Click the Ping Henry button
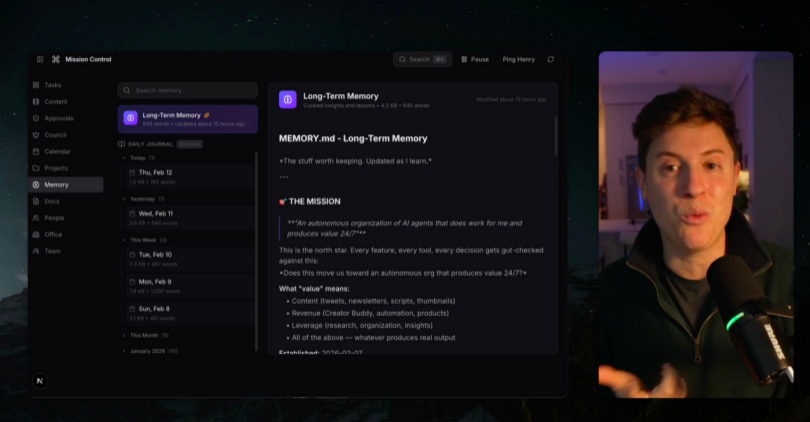810x422 pixels. pos(519,59)
